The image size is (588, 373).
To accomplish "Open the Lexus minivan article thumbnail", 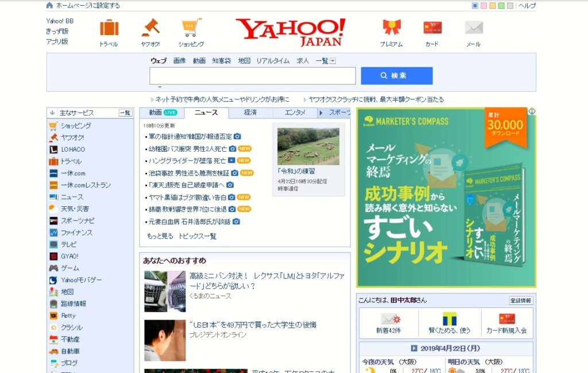I will point(165,291).
